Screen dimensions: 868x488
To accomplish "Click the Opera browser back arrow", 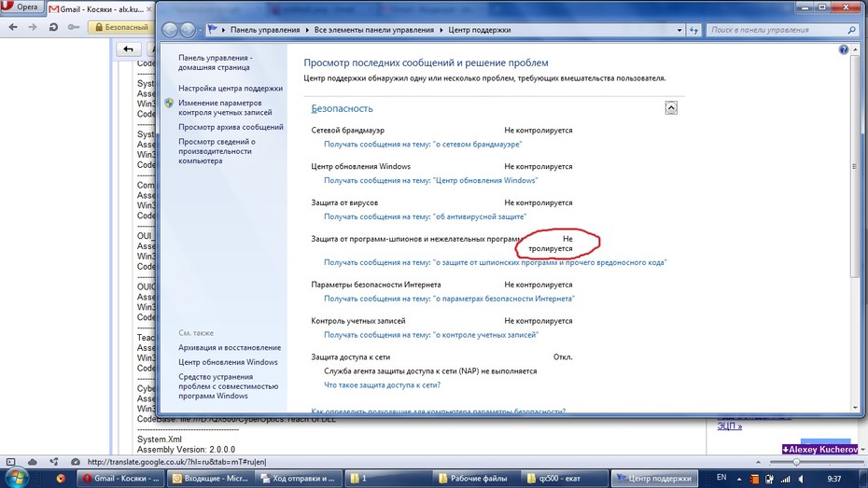I will pos(13,26).
